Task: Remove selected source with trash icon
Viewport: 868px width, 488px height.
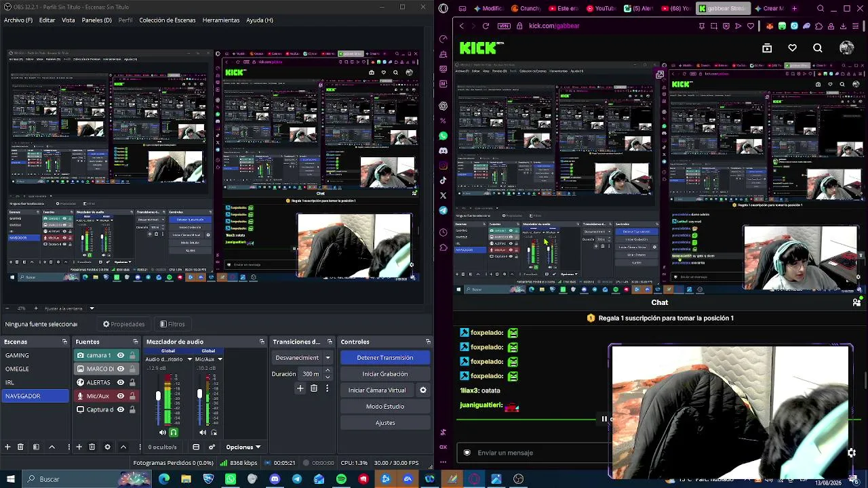Action: pos(92,447)
